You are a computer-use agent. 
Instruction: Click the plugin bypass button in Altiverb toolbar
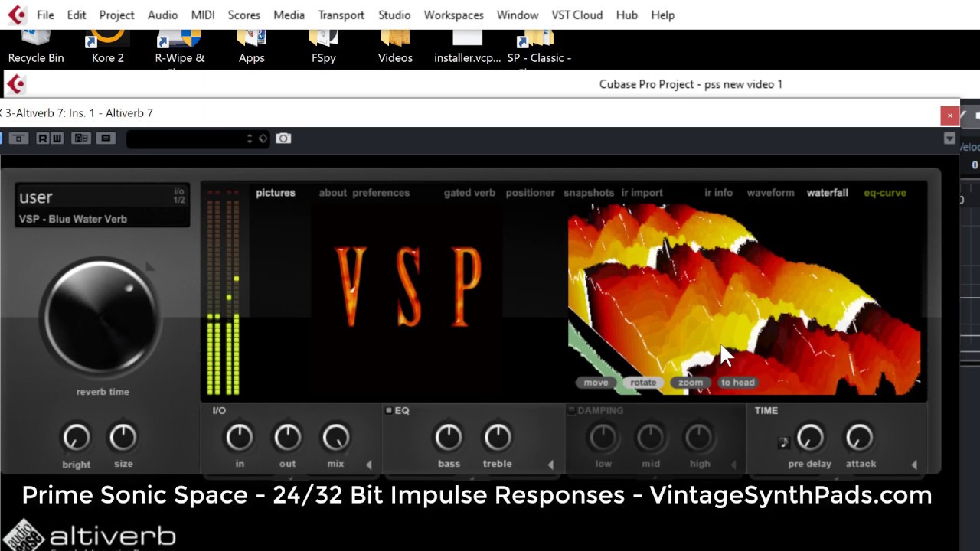coord(18,139)
